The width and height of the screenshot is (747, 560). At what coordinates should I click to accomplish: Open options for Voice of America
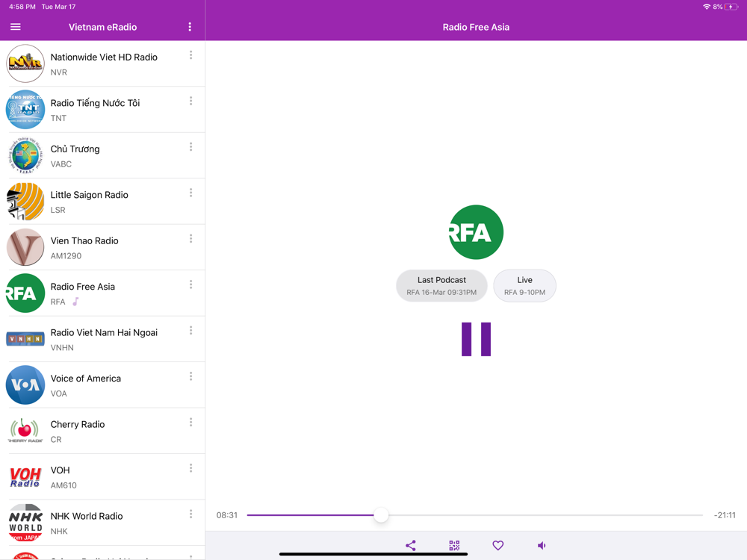click(191, 376)
